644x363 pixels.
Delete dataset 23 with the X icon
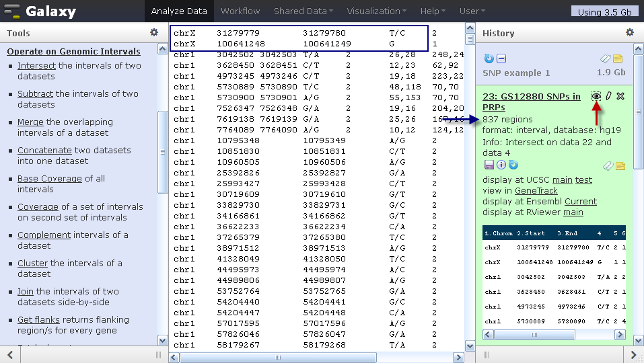620,96
